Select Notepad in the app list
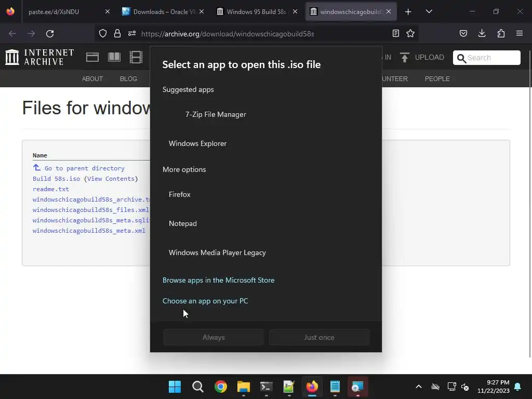Screen dimensions: 532x399 [x=265, y=223]
